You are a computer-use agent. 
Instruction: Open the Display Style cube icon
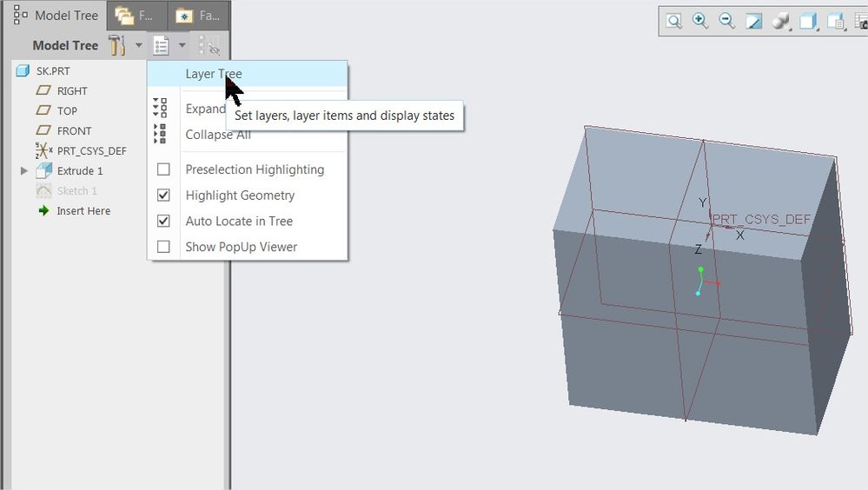point(808,21)
